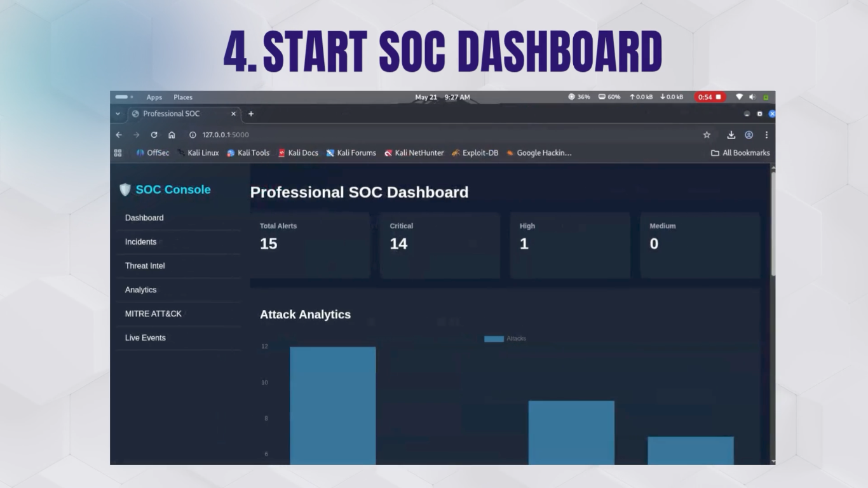Image resolution: width=868 pixels, height=488 pixels.
Task: Open the Google Hacking bookmark
Action: click(x=539, y=152)
